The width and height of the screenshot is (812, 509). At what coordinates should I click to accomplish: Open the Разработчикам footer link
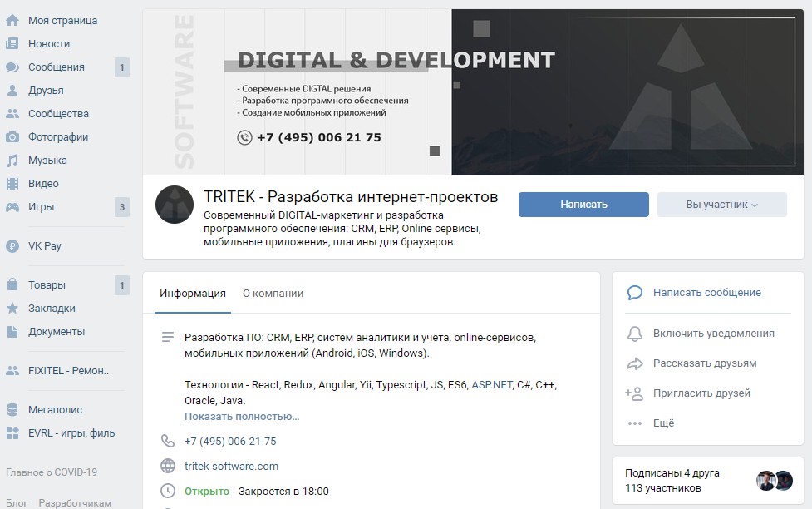click(x=75, y=503)
